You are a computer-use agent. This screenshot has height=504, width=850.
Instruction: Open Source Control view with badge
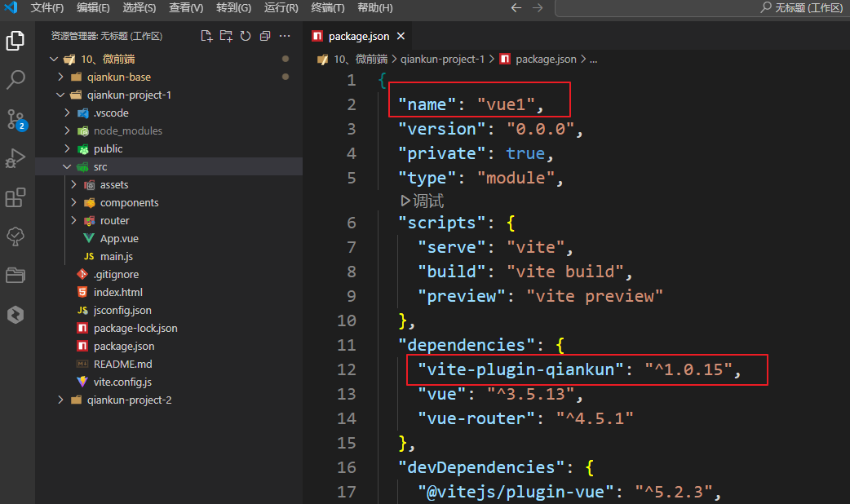click(x=15, y=119)
